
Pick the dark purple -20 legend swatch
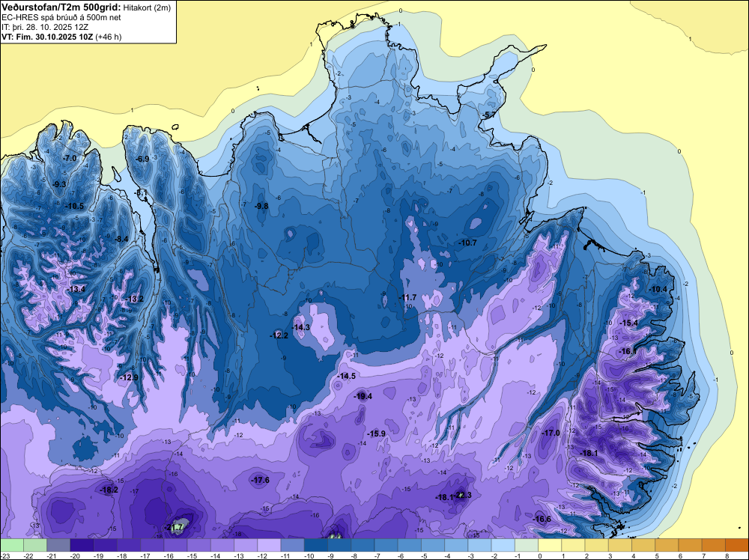[x=82, y=545]
